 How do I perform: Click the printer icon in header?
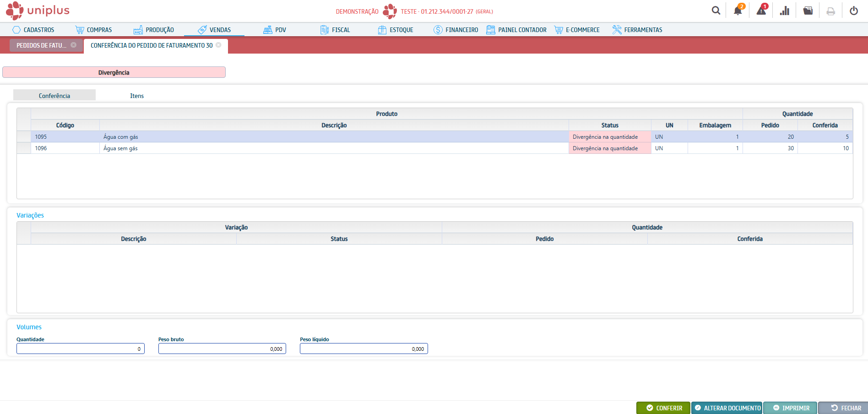click(x=830, y=11)
